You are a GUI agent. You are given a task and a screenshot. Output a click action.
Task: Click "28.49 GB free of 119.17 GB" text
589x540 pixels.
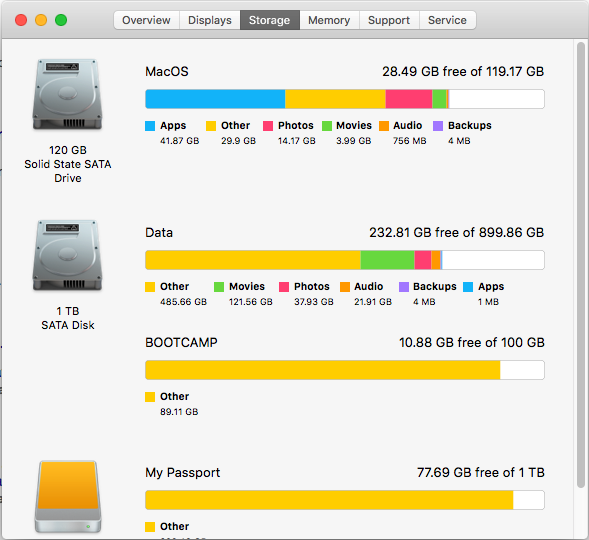tap(463, 71)
